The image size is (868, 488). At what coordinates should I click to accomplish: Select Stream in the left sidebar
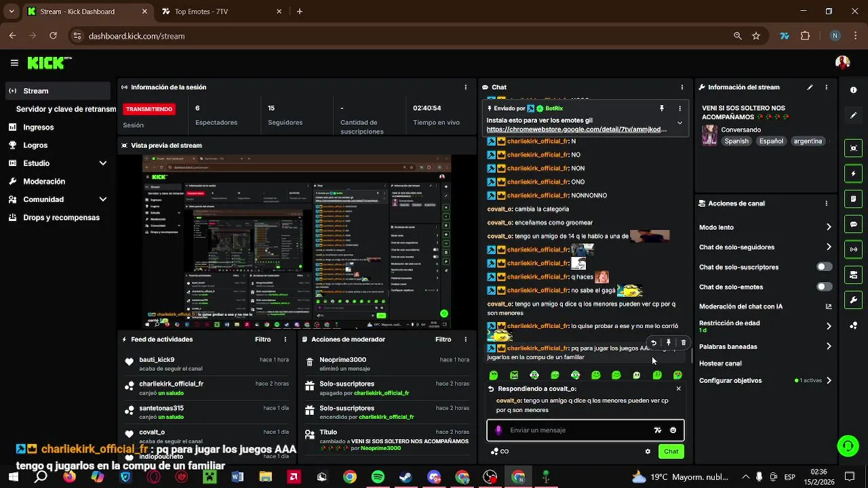coord(58,91)
